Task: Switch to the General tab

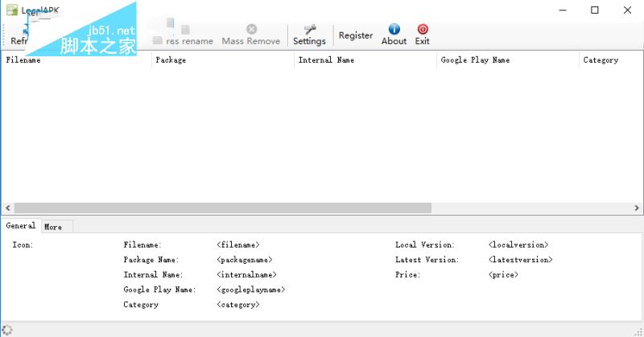Action: pos(21,226)
